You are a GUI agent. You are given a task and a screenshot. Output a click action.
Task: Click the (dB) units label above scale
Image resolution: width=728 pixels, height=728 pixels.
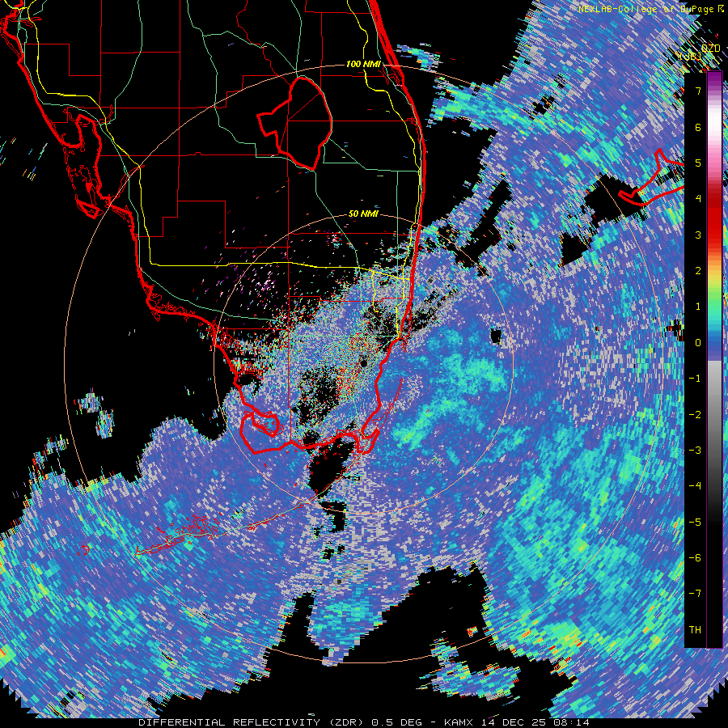[691, 56]
